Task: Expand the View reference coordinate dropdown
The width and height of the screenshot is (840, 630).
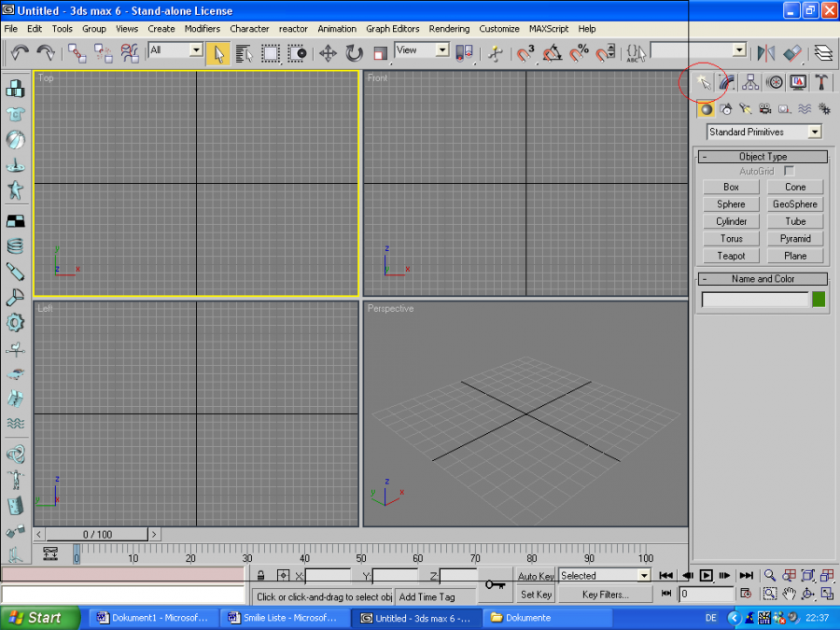Action: (x=422, y=50)
